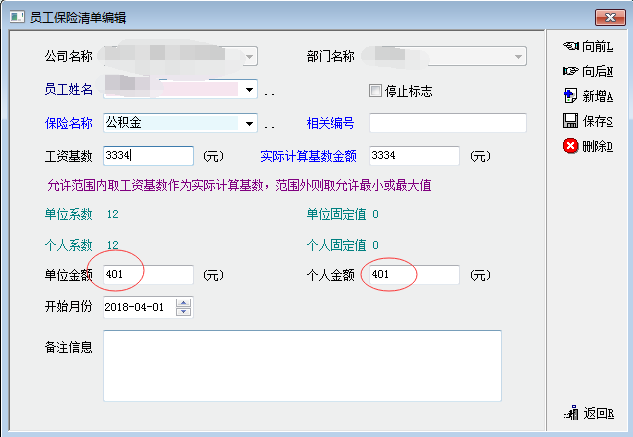This screenshot has height=437, width=633.
Task: Increase 开始月份 with the up arrow
Action: [183, 302]
